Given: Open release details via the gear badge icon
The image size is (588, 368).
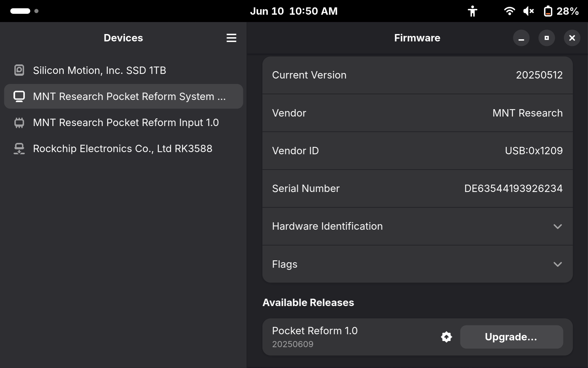Looking at the screenshot, I should pyautogui.click(x=447, y=337).
